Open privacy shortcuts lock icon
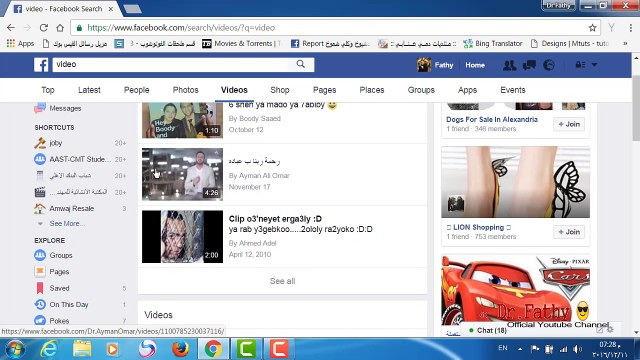 point(580,65)
